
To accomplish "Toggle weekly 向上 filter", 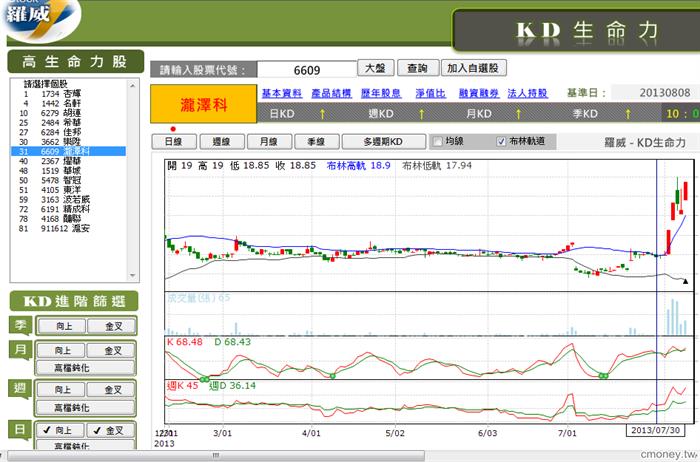I will click(x=61, y=390).
